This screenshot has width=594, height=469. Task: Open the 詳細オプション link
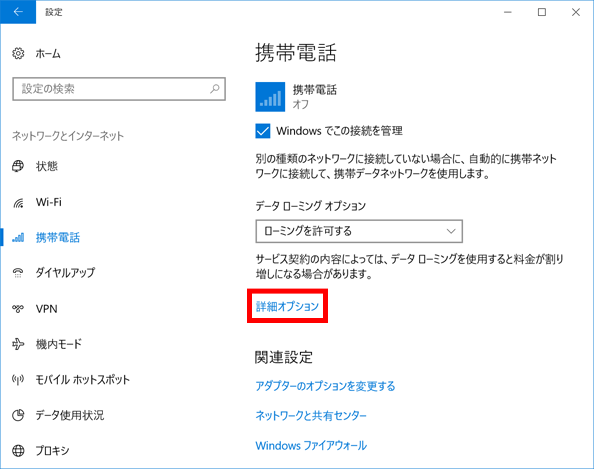pyautogui.click(x=287, y=306)
